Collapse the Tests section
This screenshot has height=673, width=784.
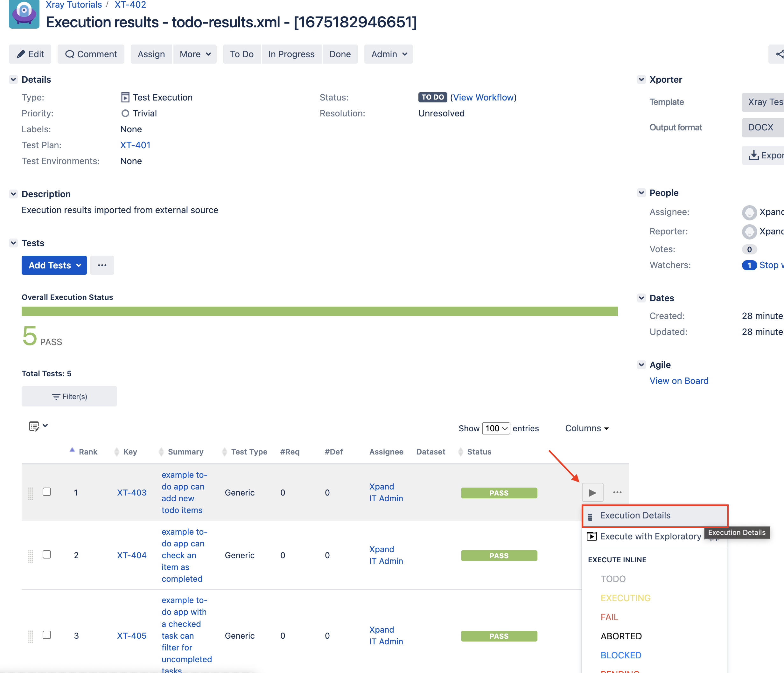coord(14,243)
